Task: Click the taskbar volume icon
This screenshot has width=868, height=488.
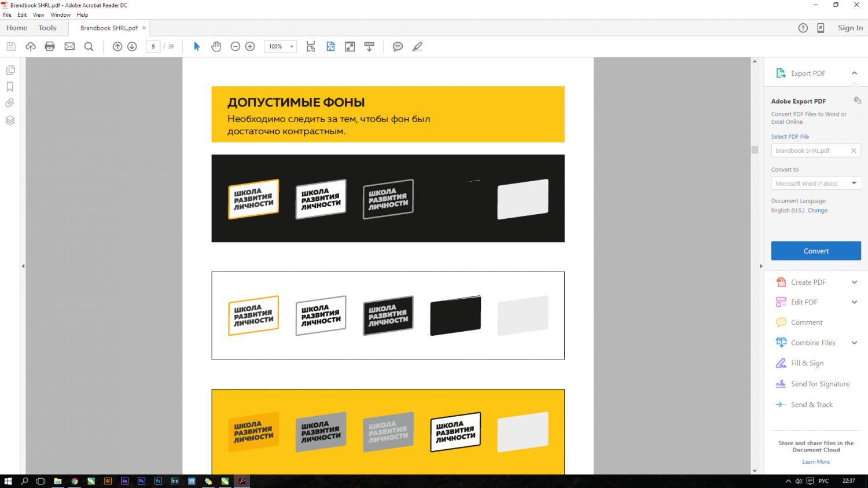Action: pos(799,481)
